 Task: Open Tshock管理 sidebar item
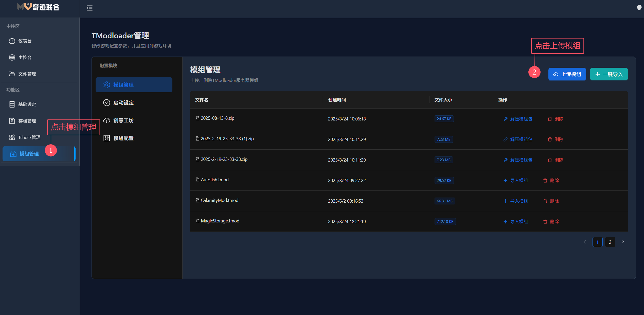(29, 137)
